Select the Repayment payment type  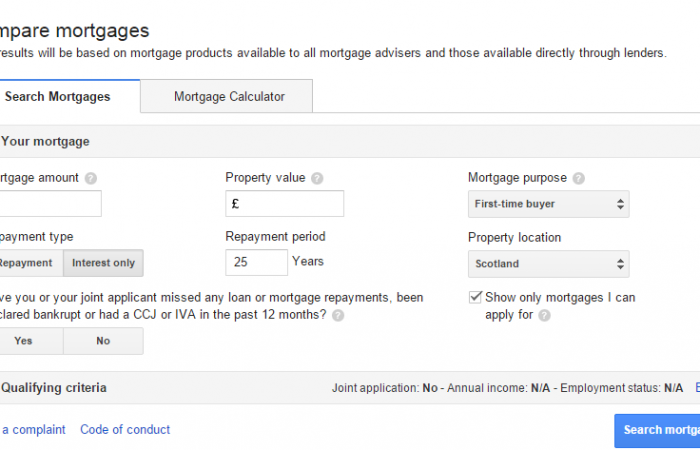coord(28,263)
